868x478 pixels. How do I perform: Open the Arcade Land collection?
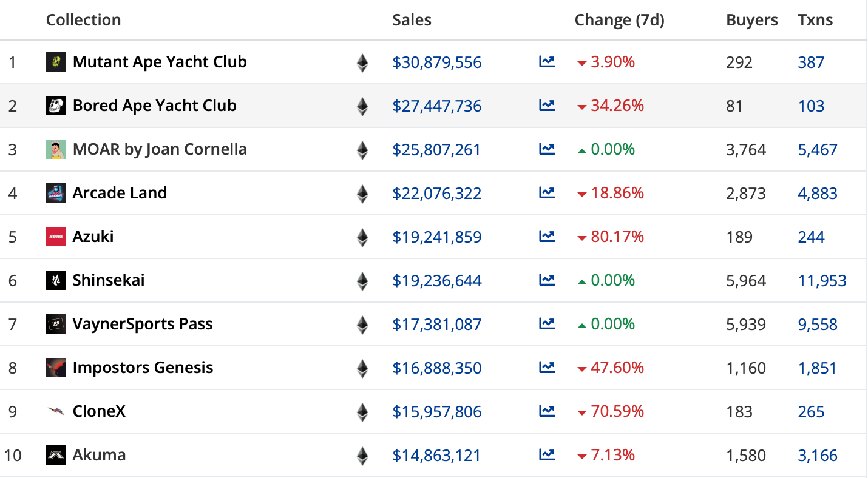(120, 193)
